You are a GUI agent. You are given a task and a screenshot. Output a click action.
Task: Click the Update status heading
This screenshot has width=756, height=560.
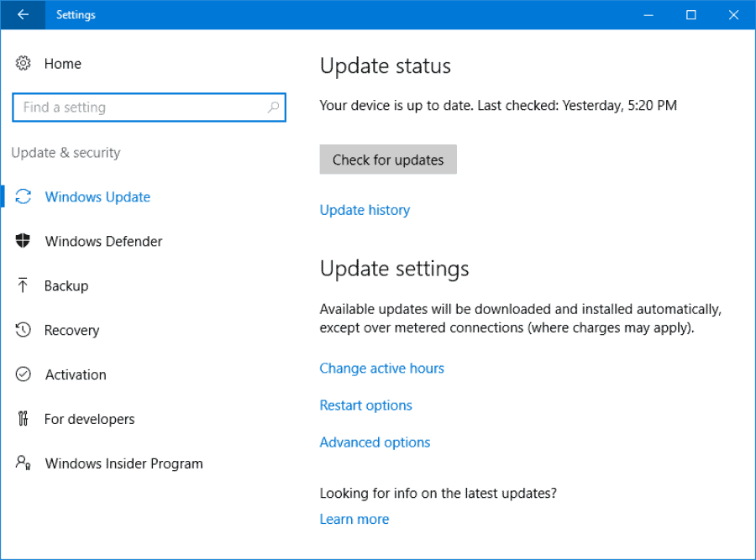click(x=386, y=65)
